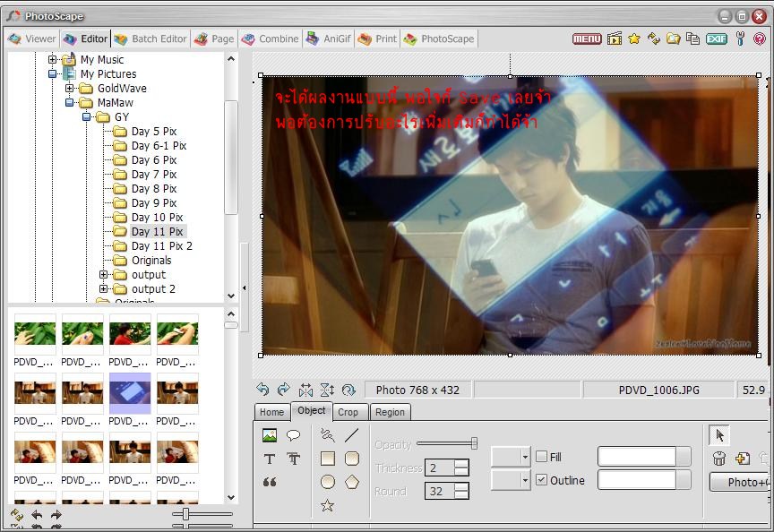Collapse the My Pictures folder

click(x=52, y=74)
